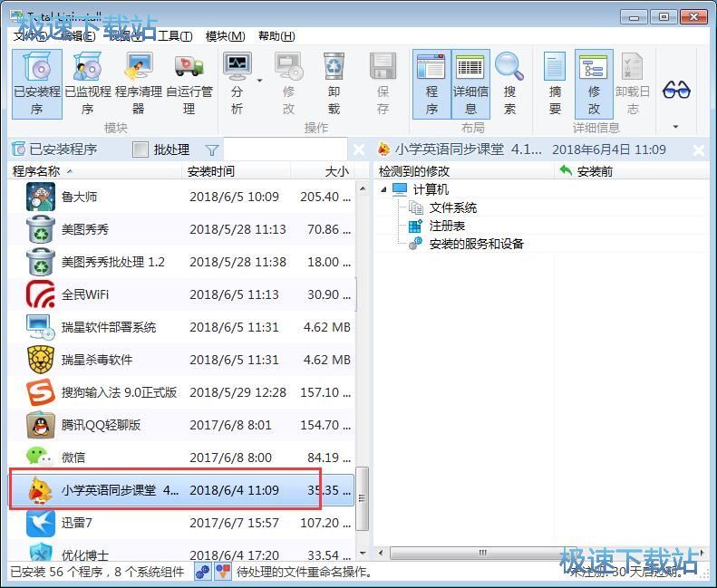Click the 微信 green chat icon

40,457
